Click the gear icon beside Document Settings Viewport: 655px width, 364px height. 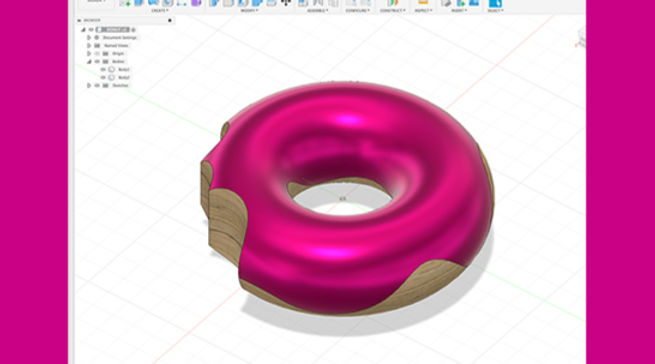point(97,38)
